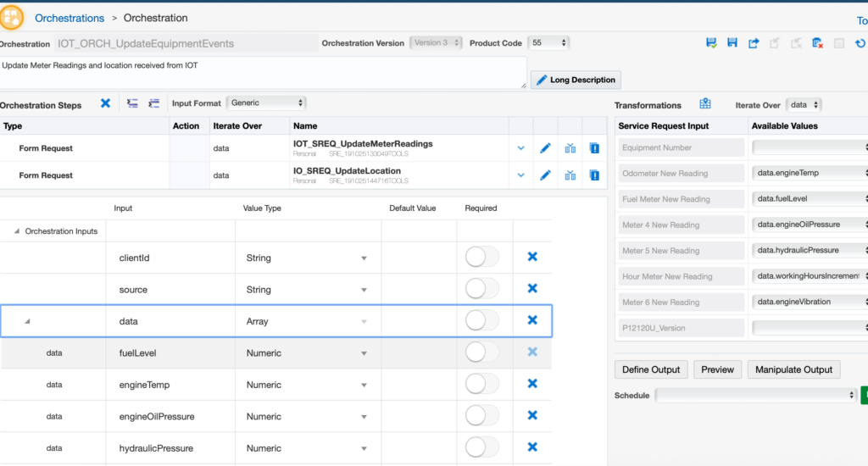Click the clientId input name field
Screen dimensions: 868x466
coord(170,258)
